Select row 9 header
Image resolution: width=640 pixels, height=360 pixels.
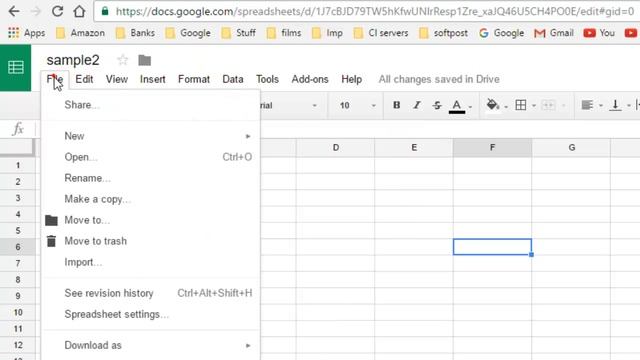click(18, 296)
